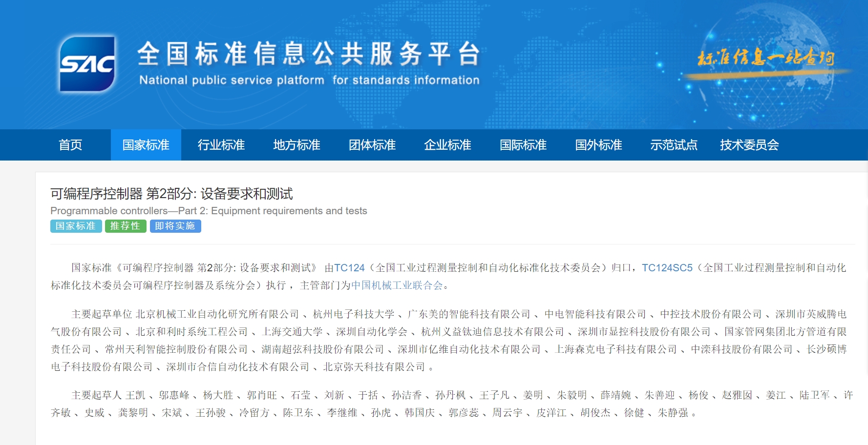Viewport: 868px width, 445px height.
Task: Click the blue 国家标准 label tag
Action: [x=76, y=226]
